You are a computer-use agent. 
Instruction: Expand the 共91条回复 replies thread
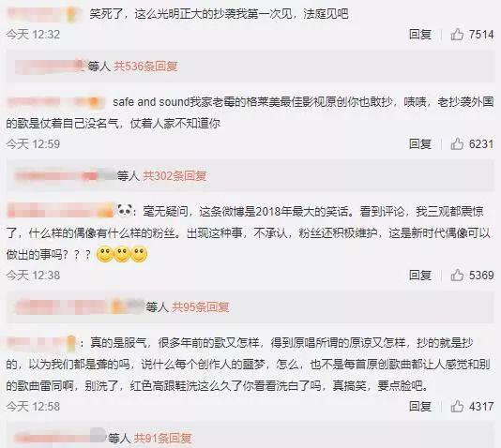162,438
